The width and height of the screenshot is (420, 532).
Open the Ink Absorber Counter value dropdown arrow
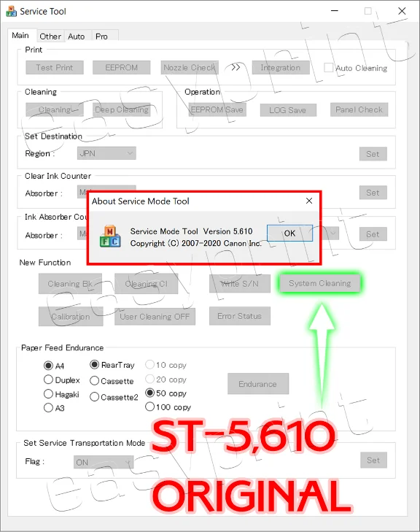[x=333, y=233]
